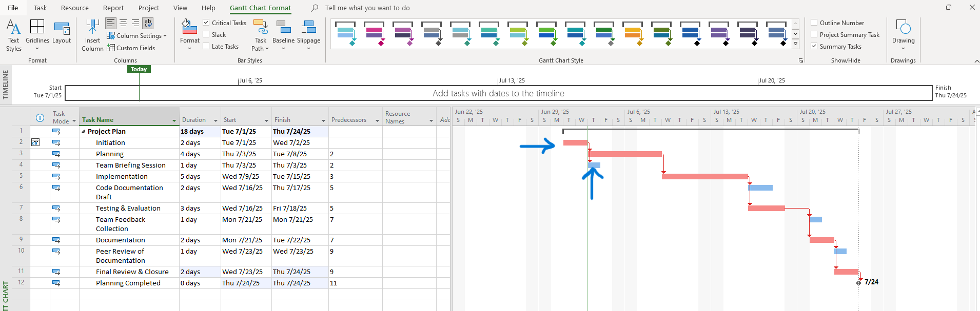
Task: Open the Baseline menu
Action: [x=283, y=35]
